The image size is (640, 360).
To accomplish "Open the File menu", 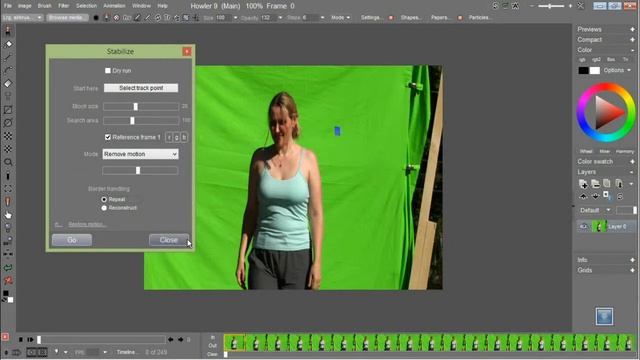I will [x=8, y=6].
